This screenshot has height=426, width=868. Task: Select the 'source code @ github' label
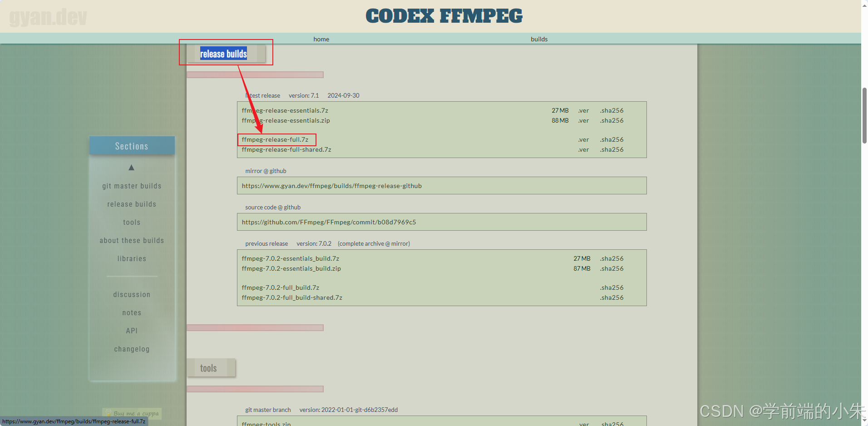point(273,207)
